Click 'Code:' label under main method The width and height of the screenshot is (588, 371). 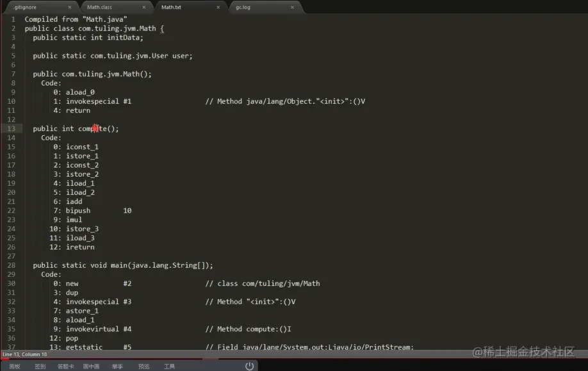[x=51, y=275]
